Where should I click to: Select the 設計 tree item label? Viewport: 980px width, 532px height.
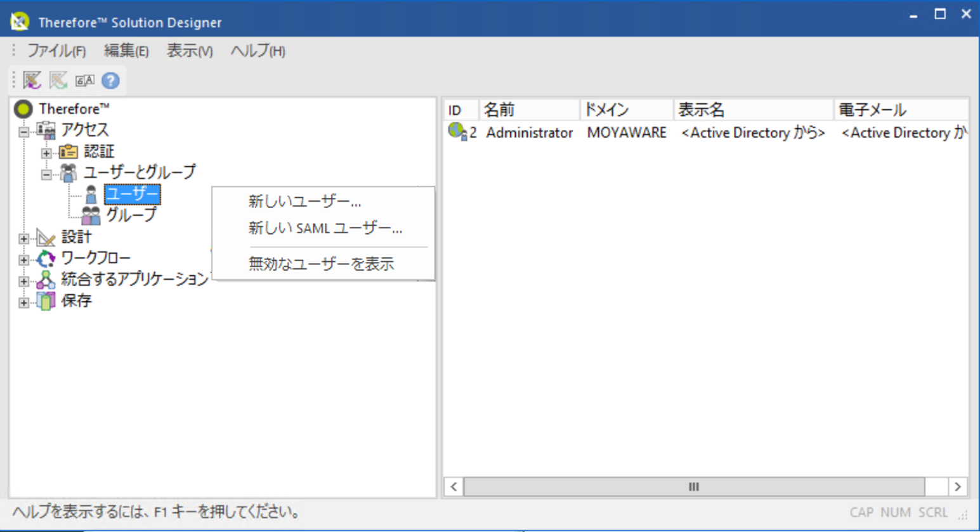[76, 238]
